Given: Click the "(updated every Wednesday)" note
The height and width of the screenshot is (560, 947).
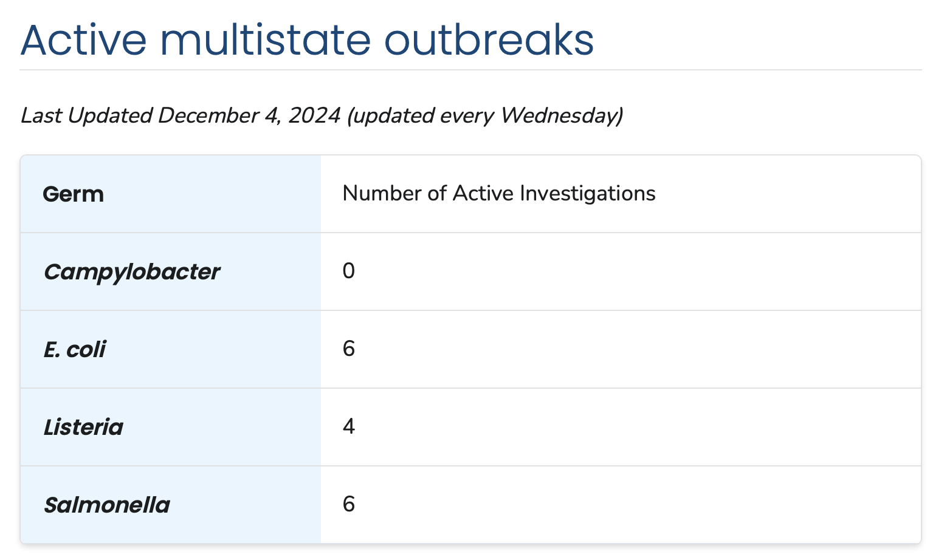Looking at the screenshot, I should point(485,115).
